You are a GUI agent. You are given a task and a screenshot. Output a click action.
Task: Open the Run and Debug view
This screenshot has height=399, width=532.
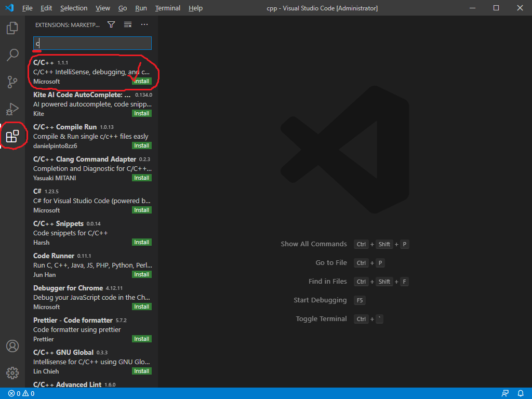click(x=12, y=109)
